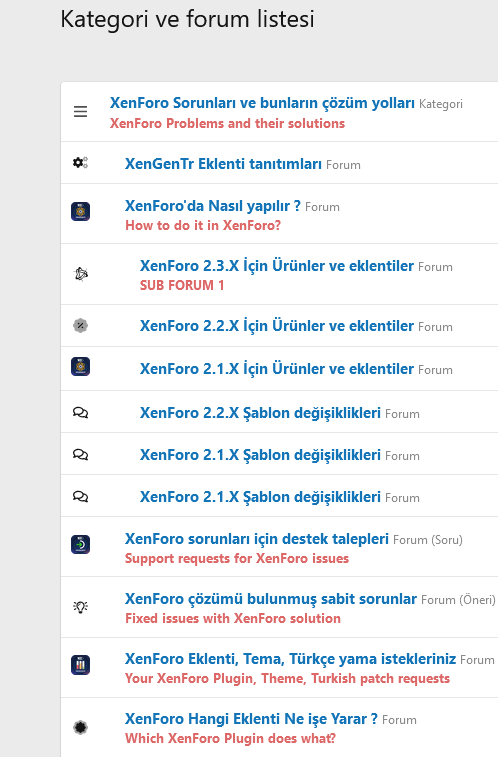Image resolution: width=498 pixels, height=757 pixels.
Task: Open XenForo Sorunları ve bunların çözüm yolları category
Action: point(262,103)
